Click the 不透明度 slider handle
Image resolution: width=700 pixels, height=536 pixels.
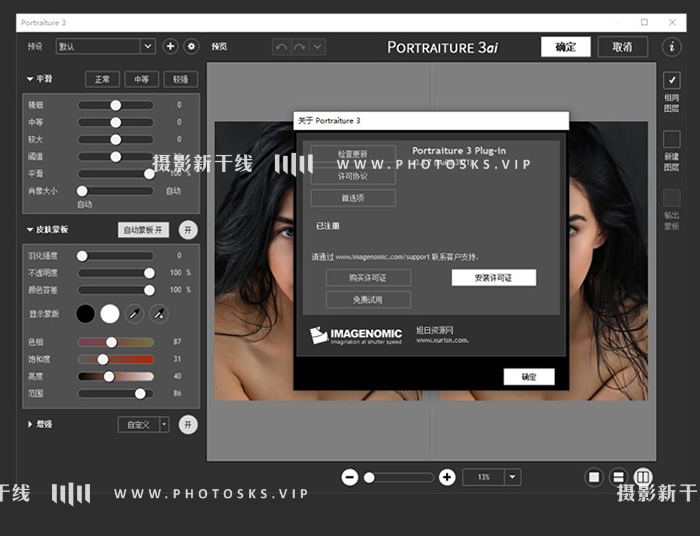click(149, 273)
